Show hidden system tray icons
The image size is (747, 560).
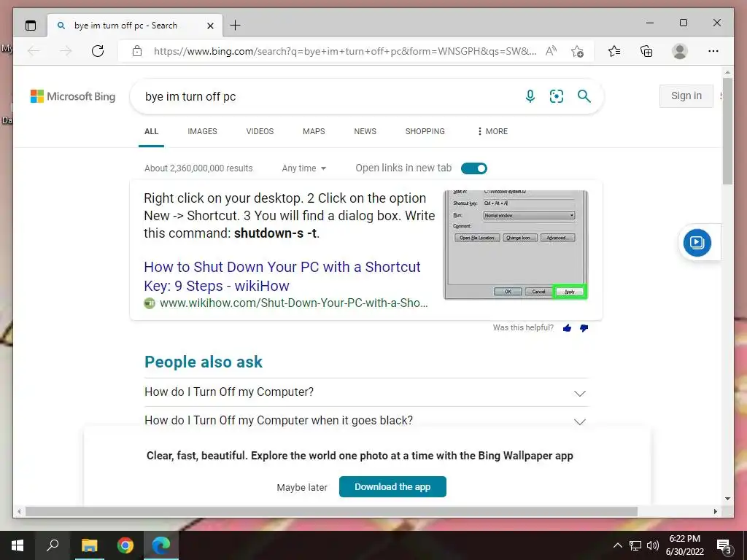point(617,545)
